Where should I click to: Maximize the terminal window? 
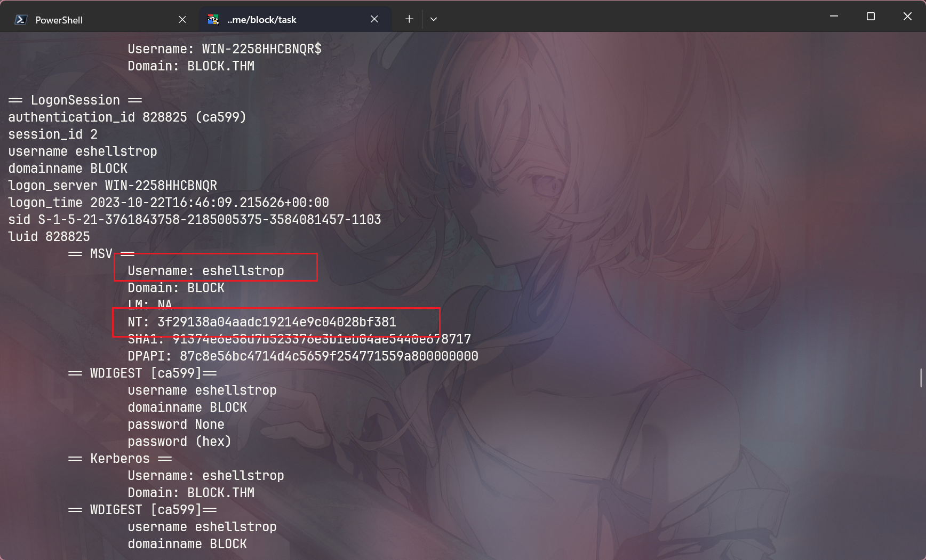[x=871, y=17]
